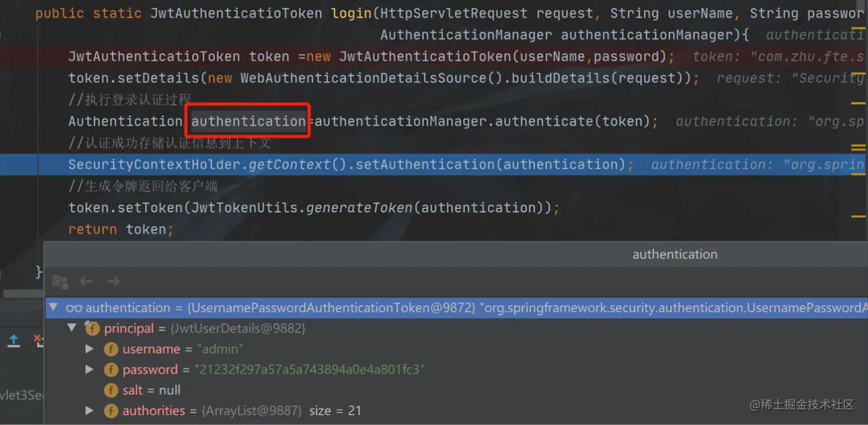The height and width of the screenshot is (425, 868).
Task: Select the salt = null row
Action: [x=456, y=391]
